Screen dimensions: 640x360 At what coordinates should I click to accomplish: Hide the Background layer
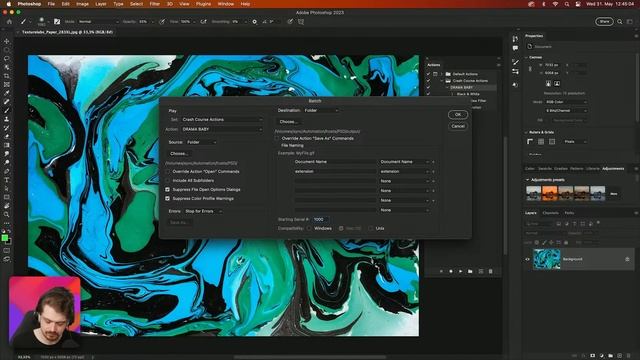point(527,259)
